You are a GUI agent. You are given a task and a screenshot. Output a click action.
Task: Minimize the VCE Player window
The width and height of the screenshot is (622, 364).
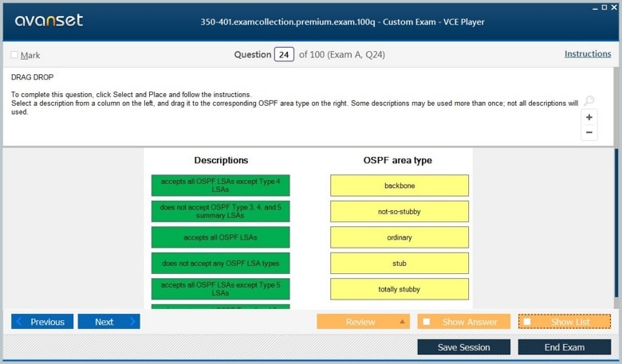[595, 6]
